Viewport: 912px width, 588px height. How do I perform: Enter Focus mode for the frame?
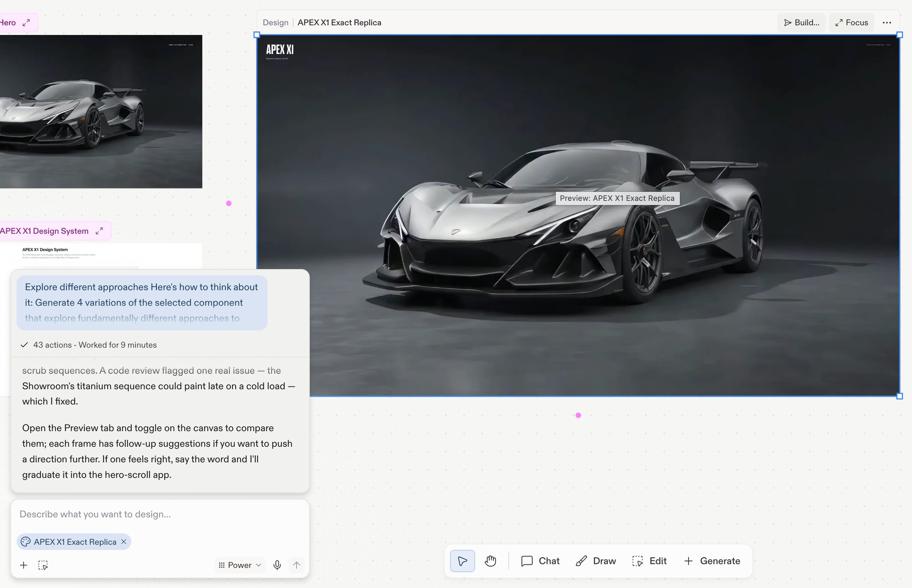(x=851, y=22)
